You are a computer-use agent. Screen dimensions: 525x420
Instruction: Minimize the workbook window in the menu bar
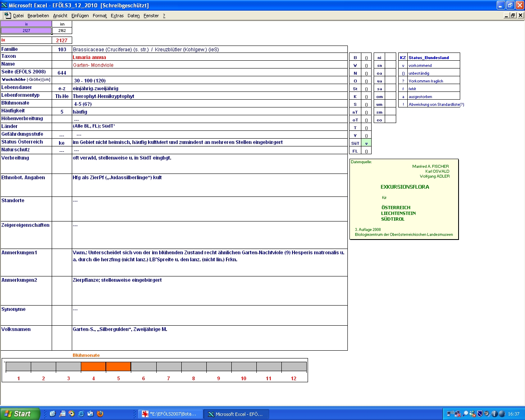506,16
